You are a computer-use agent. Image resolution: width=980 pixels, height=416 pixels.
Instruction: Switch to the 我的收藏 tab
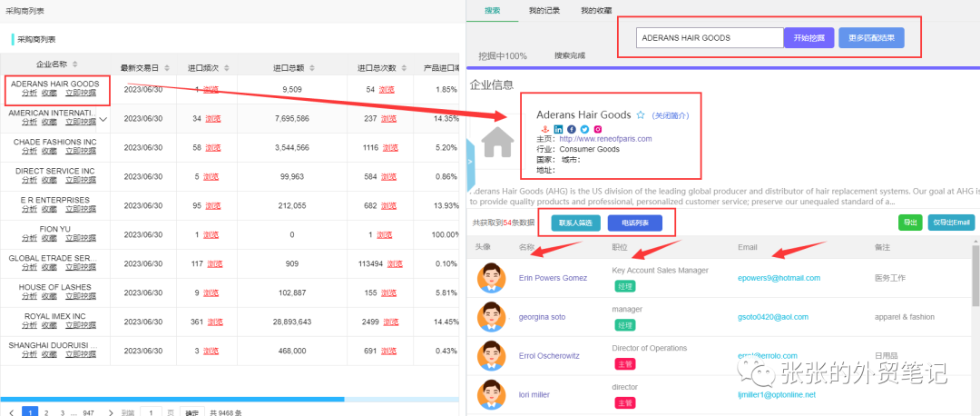tap(595, 11)
